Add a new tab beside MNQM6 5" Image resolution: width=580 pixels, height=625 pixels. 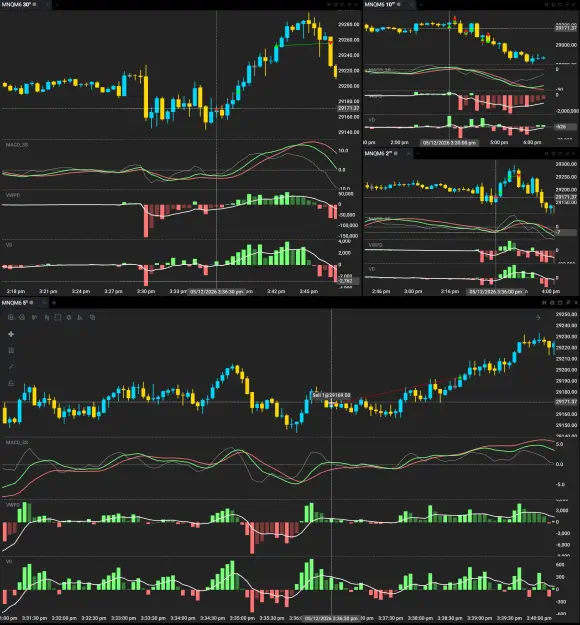[x=54, y=303]
